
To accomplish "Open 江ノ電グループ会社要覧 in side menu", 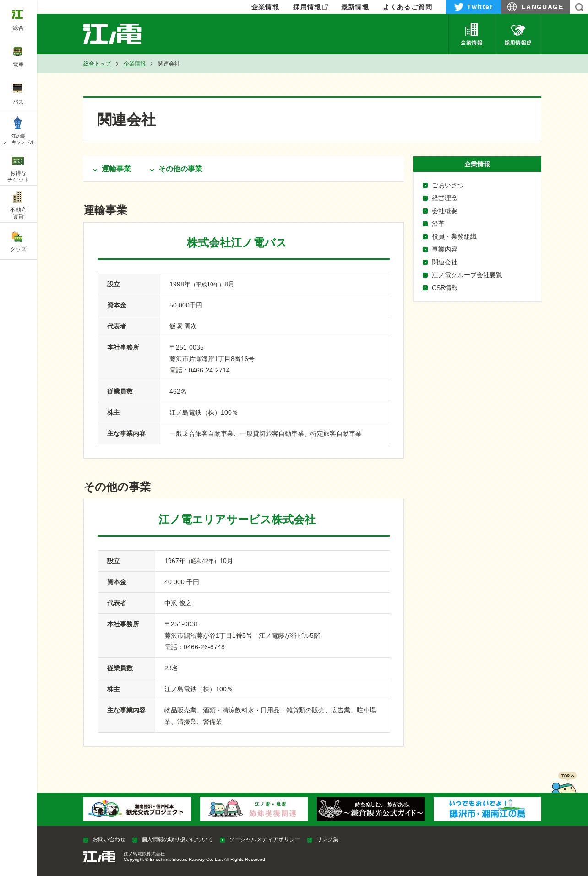I will [x=467, y=275].
